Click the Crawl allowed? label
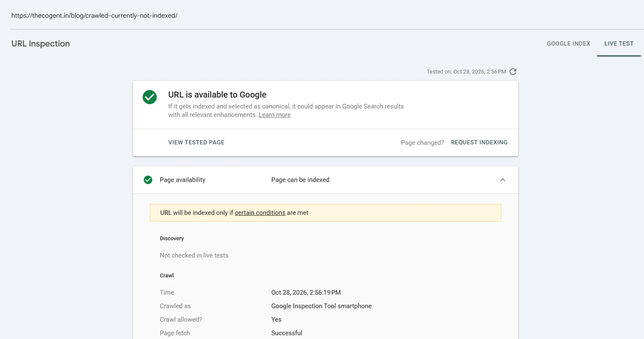Image resolution: width=644 pixels, height=339 pixels. click(x=181, y=320)
